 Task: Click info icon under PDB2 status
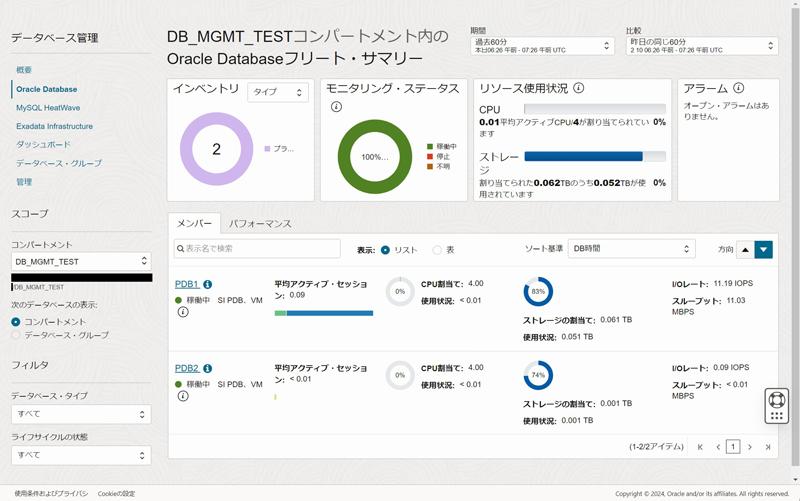(x=183, y=396)
